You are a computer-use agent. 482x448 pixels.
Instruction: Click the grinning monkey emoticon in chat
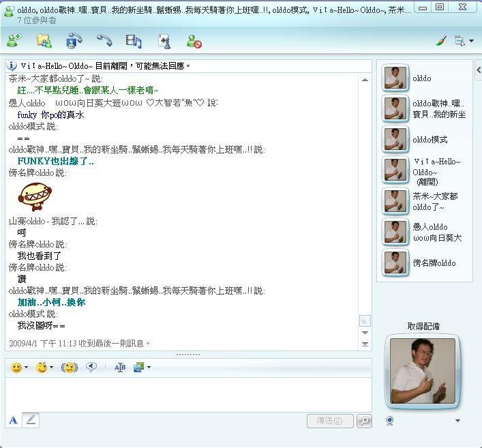[35, 197]
